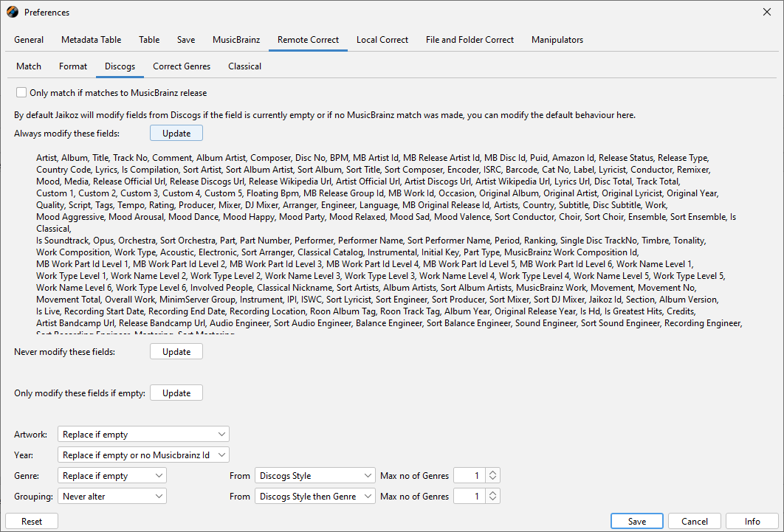Save the preferences
Viewport: 784px width, 532px height.
pyautogui.click(x=637, y=522)
